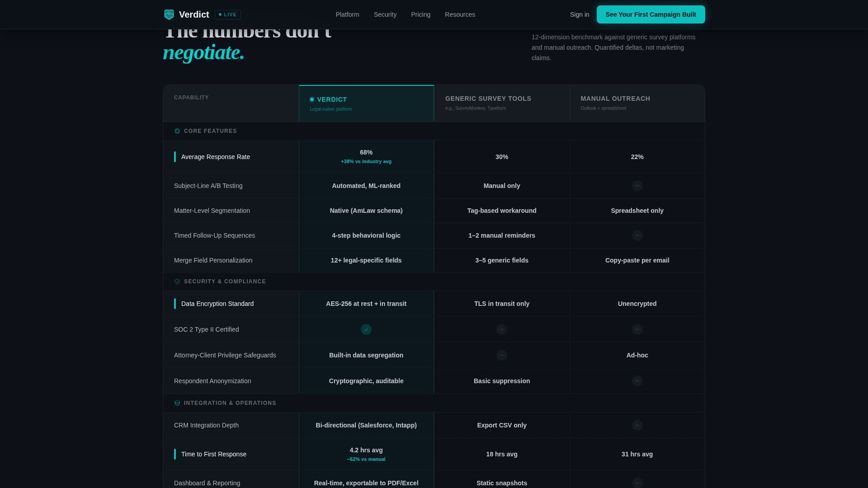
Task: Click the Spreadsheet only cell
Action: 637,211
